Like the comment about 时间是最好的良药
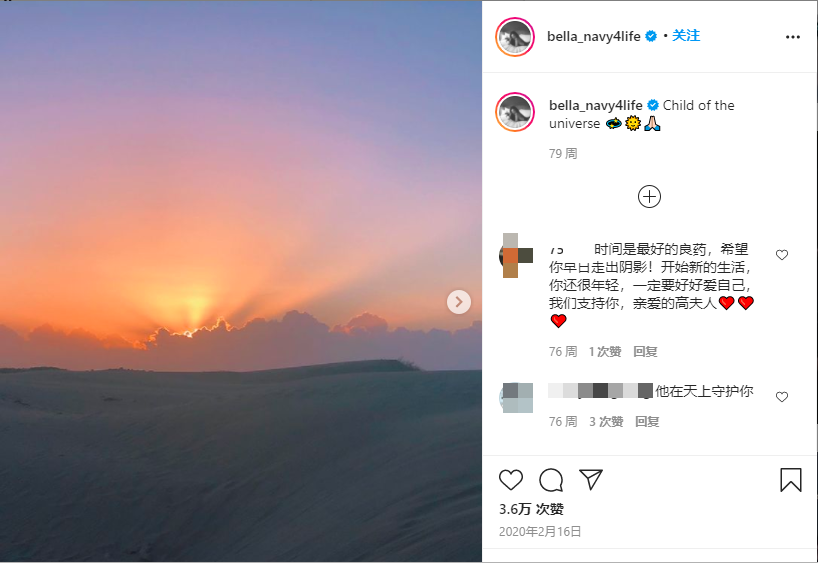The image size is (818, 564). [x=781, y=255]
